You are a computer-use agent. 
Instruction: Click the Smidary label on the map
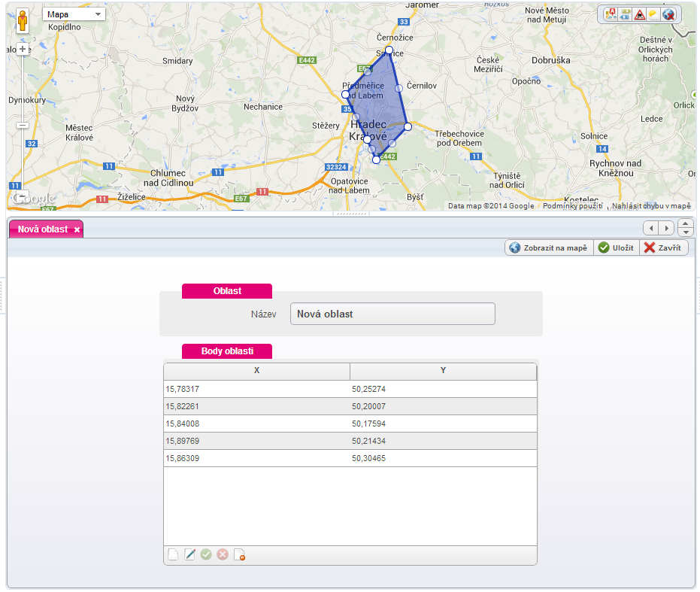pos(177,61)
